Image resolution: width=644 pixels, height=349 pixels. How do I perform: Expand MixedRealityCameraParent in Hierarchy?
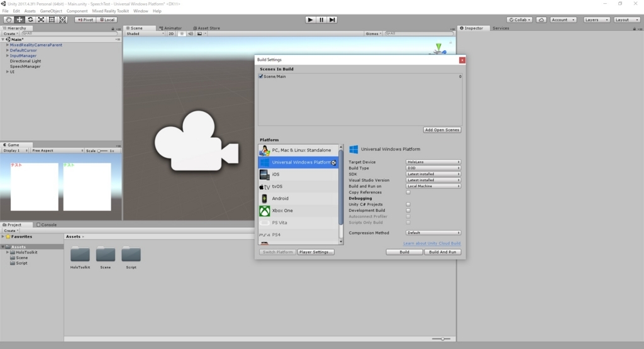click(8, 45)
